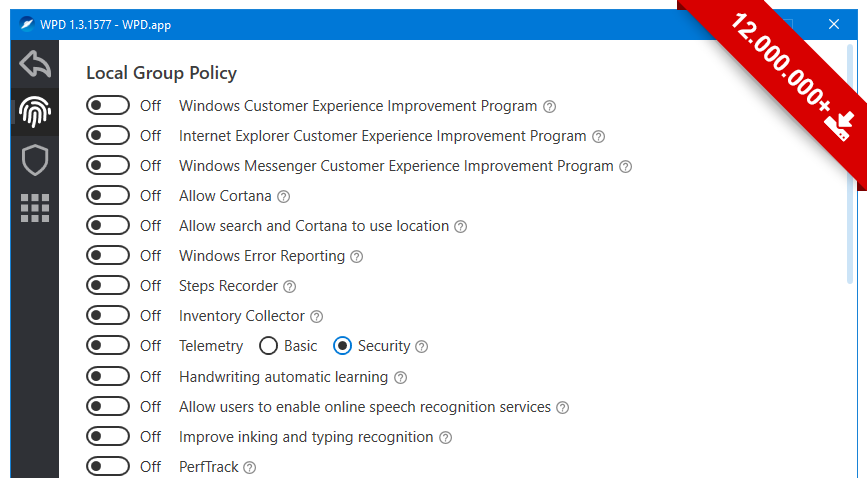The image size is (867, 478).
Task: Toggle Improve inking and typing recognition switch
Action: tap(108, 437)
